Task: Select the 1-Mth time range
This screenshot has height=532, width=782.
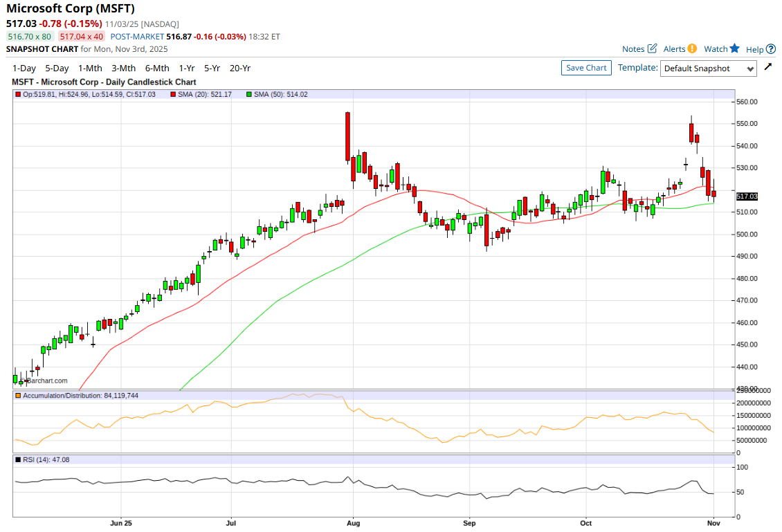Action: 90,68
